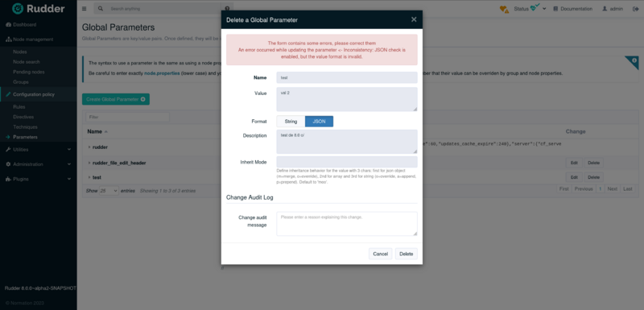Click the Value text area

coord(347,99)
